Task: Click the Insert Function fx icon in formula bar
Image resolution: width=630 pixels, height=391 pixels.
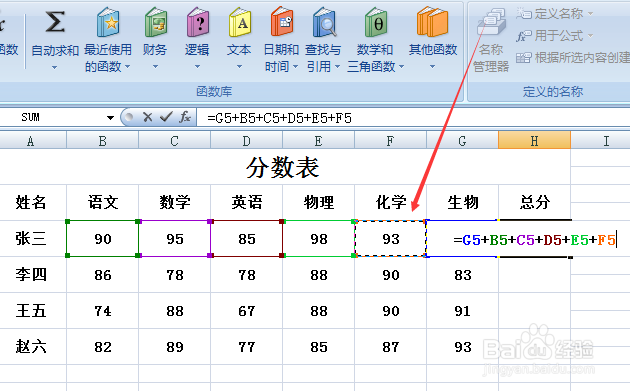Action: click(x=185, y=117)
